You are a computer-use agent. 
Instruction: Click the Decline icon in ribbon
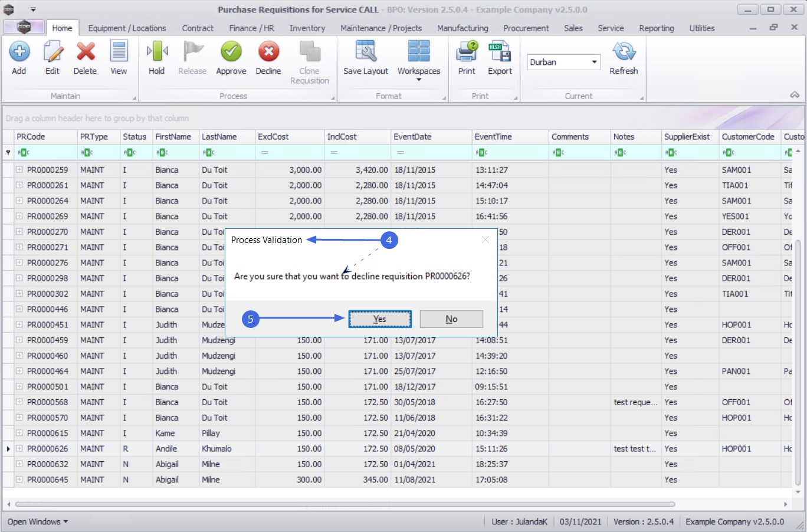(x=268, y=52)
